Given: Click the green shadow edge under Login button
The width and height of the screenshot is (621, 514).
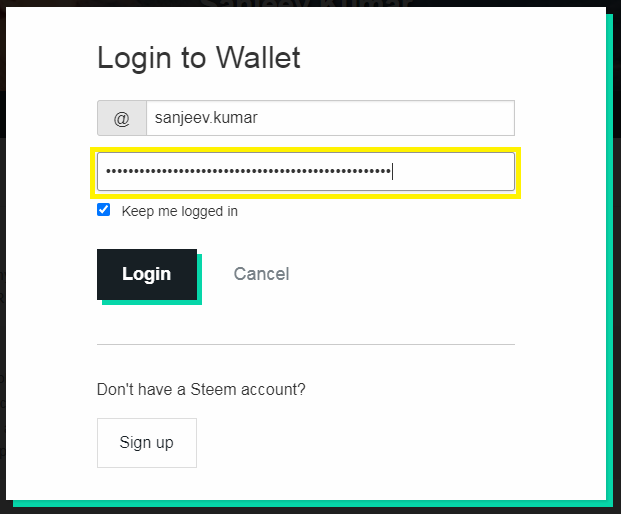Looking at the screenshot, I should (x=152, y=302).
